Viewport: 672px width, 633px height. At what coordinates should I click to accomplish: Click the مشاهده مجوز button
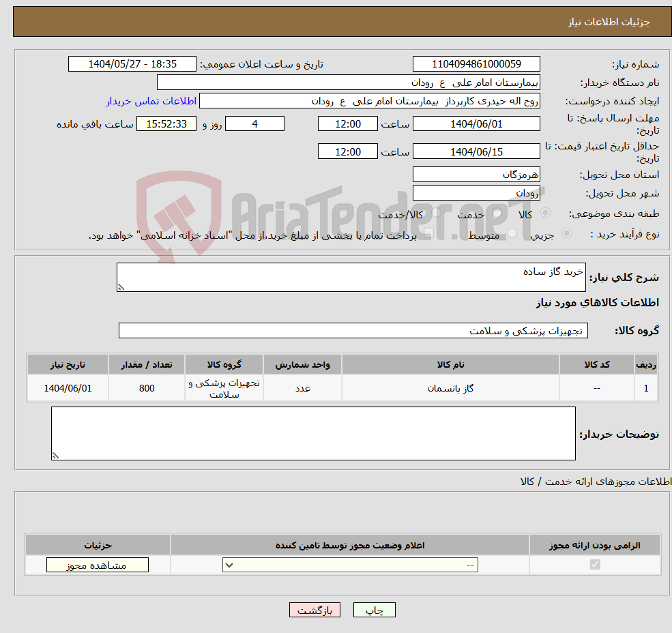[x=97, y=565]
